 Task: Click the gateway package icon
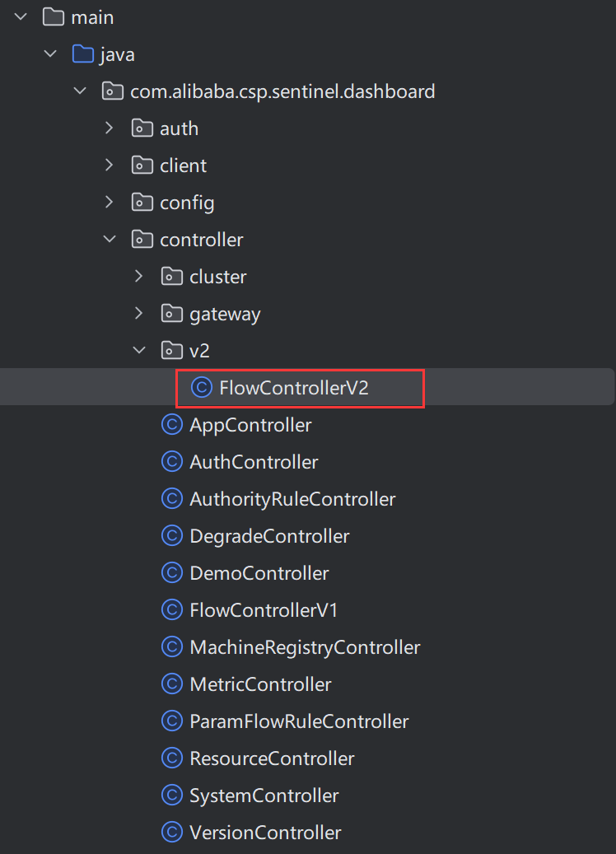click(171, 314)
